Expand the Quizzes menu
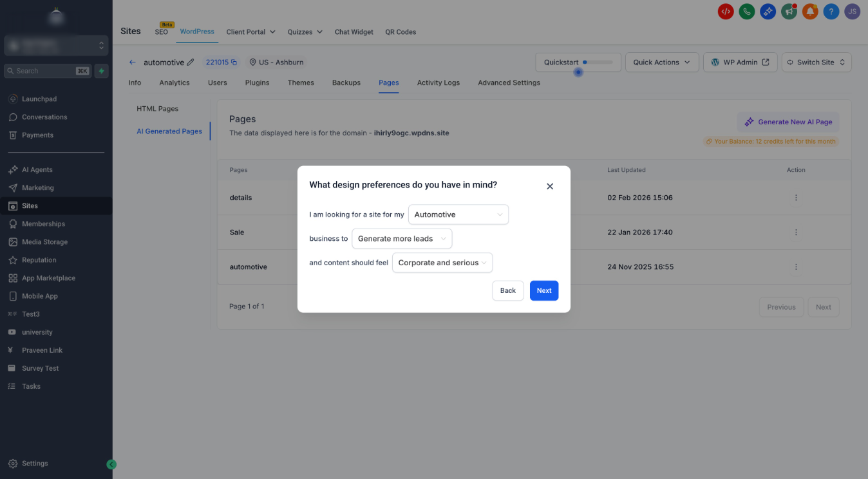This screenshot has width=868, height=479. tap(305, 32)
